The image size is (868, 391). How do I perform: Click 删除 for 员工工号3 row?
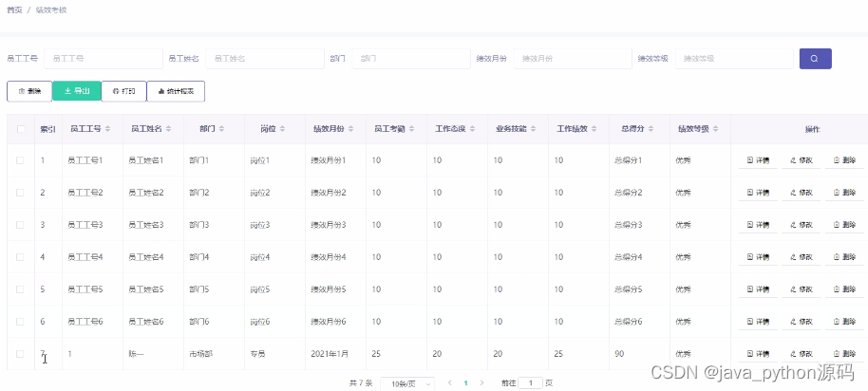tap(844, 225)
